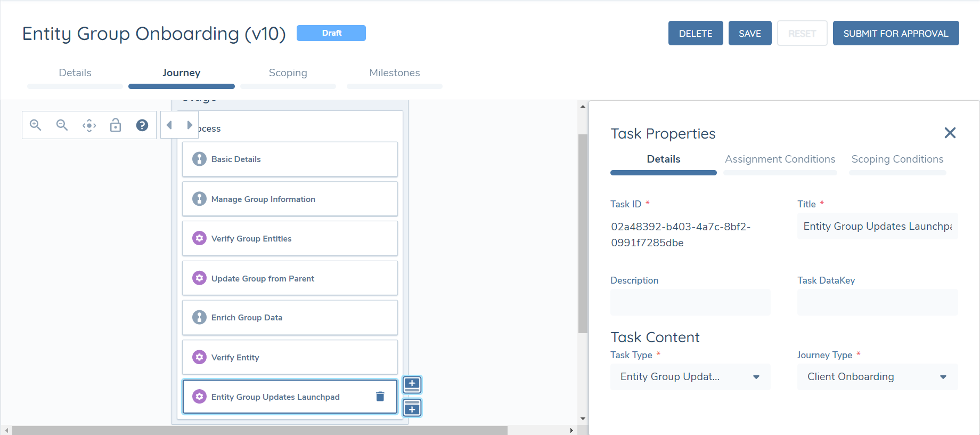
Task: Click the DELETE button
Action: (x=696, y=33)
